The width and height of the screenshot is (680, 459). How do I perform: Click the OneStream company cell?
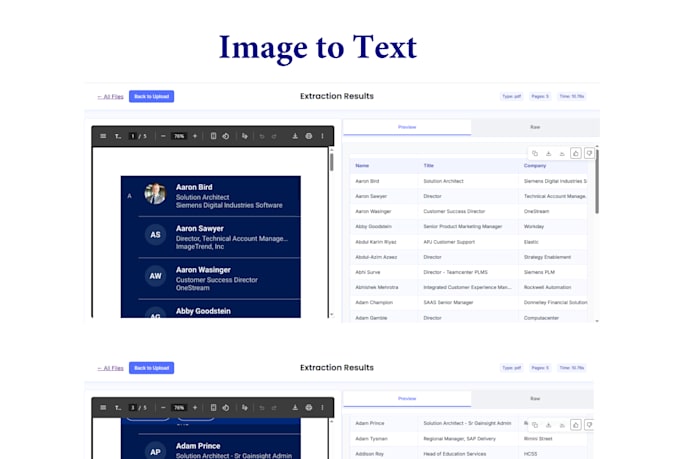tap(536, 212)
